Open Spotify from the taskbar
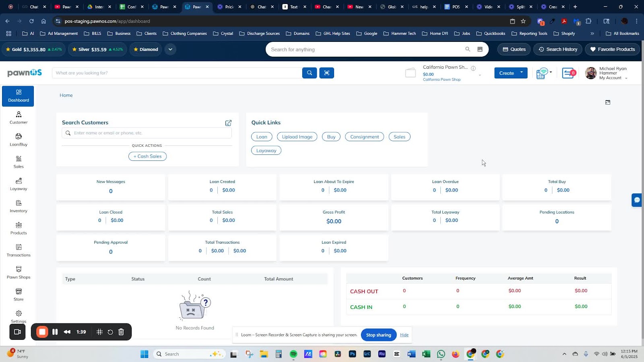The image size is (644, 362). 293,354
